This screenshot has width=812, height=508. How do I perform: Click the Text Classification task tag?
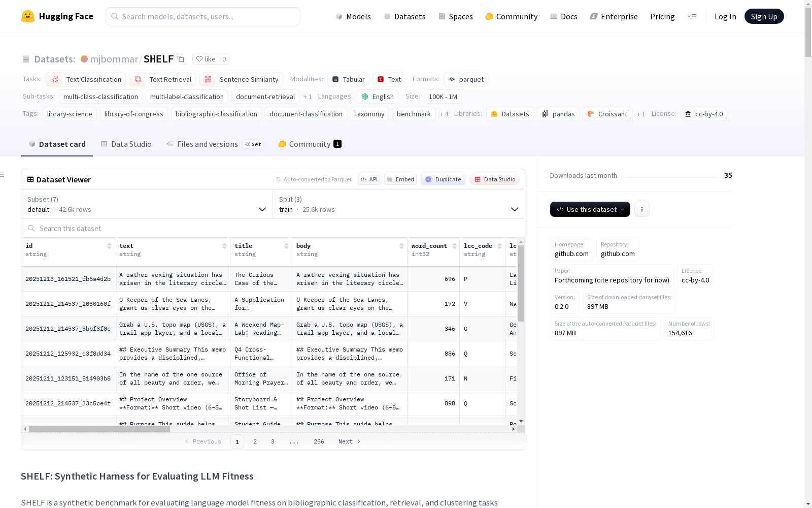coord(86,79)
